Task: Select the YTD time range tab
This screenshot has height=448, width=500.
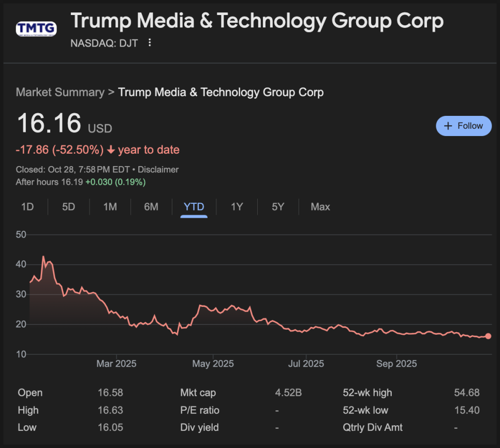Action: click(194, 207)
